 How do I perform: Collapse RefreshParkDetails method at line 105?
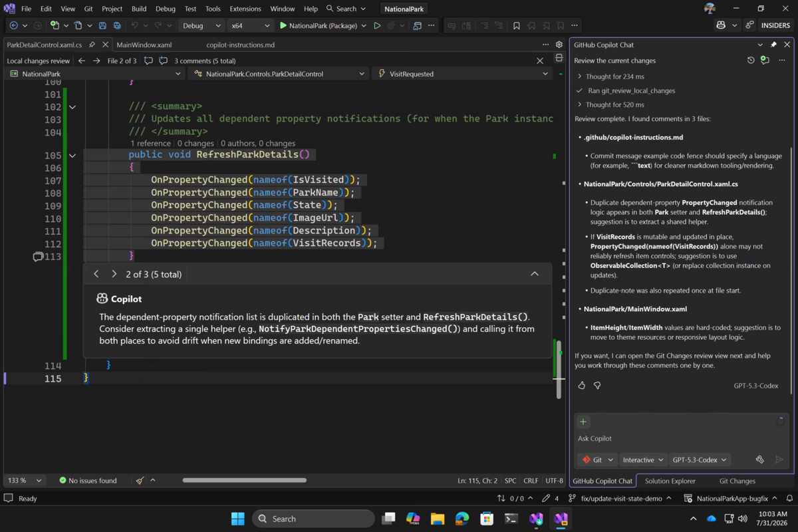click(72, 156)
